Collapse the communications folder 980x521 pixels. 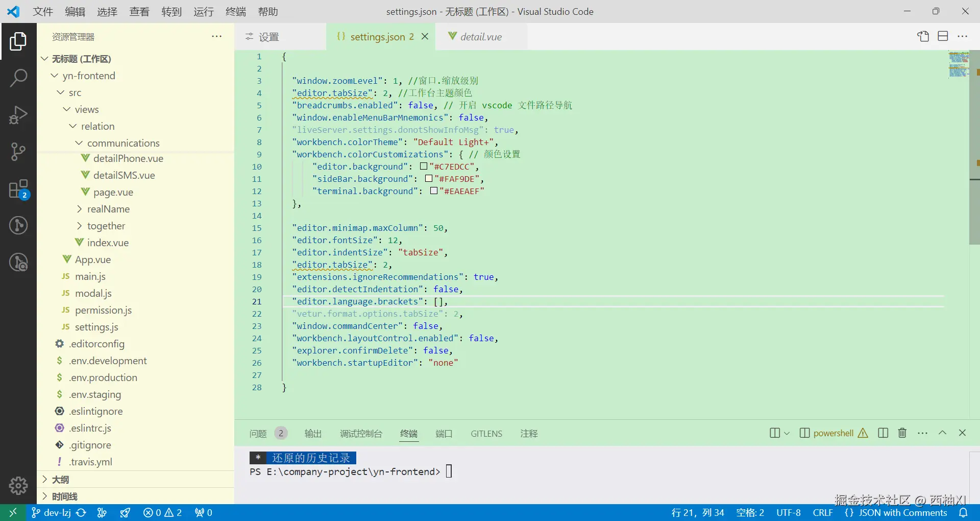pyautogui.click(x=79, y=143)
